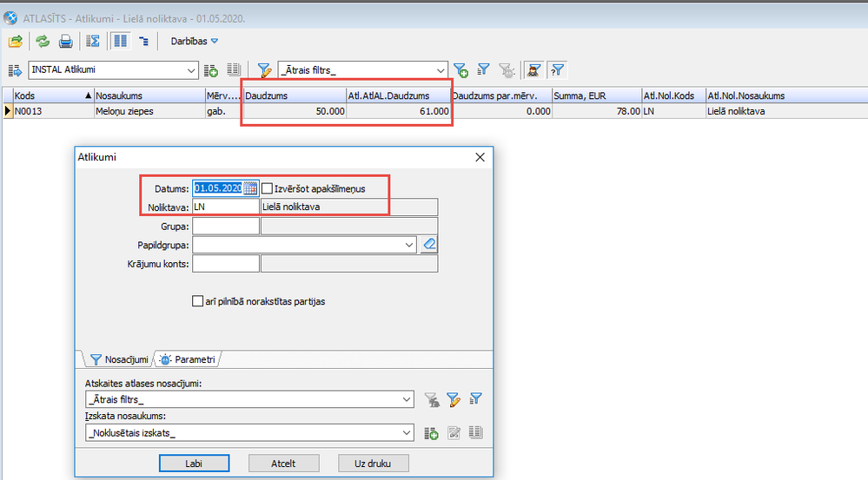Click the Grupa code input field
Screen dimensions: 868x480
225,226
